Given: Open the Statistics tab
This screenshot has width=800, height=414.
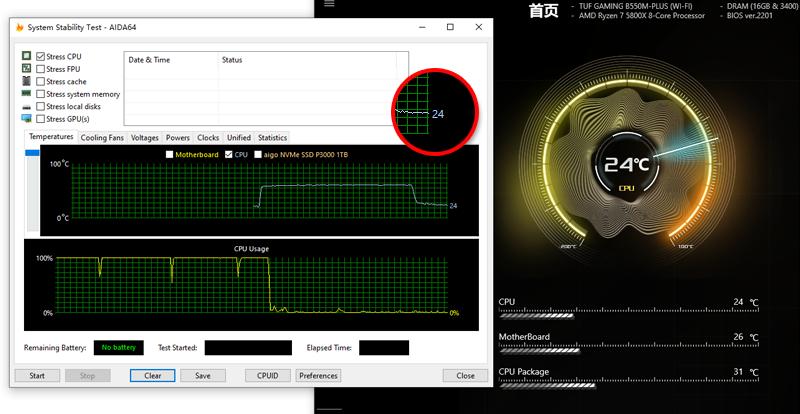Looking at the screenshot, I should [x=272, y=138].
